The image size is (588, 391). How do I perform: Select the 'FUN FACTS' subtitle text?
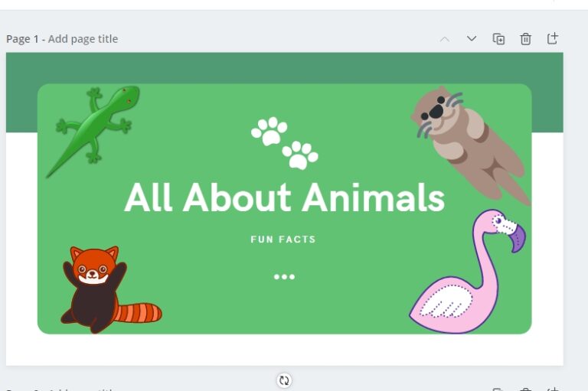click(283, 239)
